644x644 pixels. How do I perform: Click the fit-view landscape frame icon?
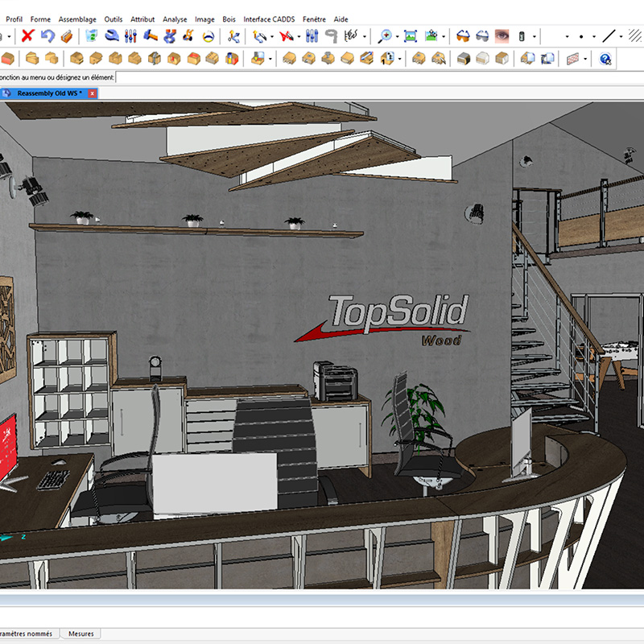click(411, 36)
